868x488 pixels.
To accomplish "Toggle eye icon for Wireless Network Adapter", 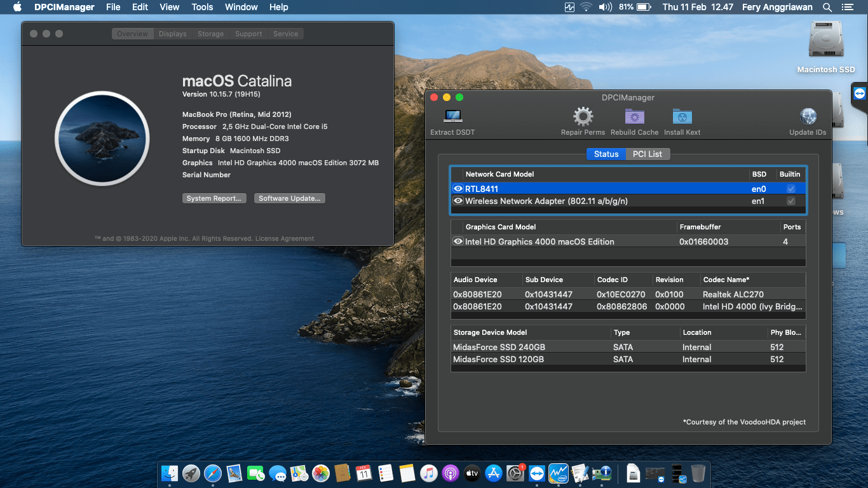I will (458, 201).
